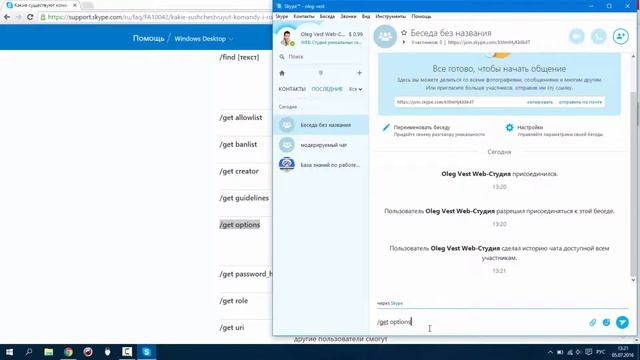
Task: Attach a file using the paperclip icon
Action: click(592, 322)
